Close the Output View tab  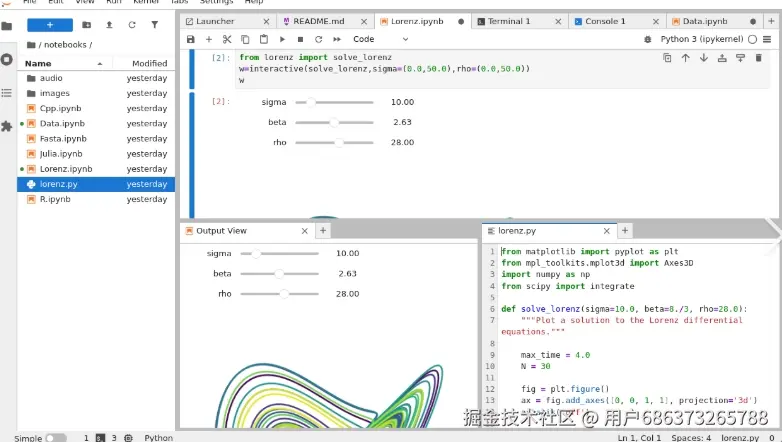tap(305, 231)
